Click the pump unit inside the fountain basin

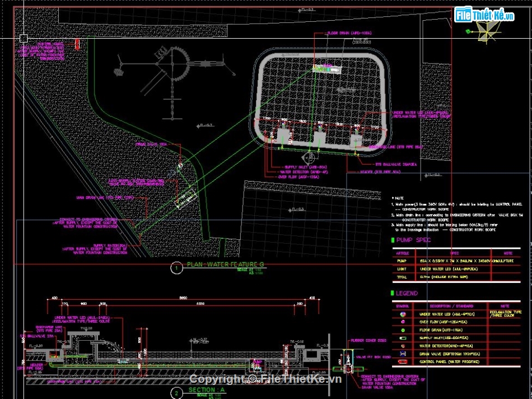click(326, 68)
